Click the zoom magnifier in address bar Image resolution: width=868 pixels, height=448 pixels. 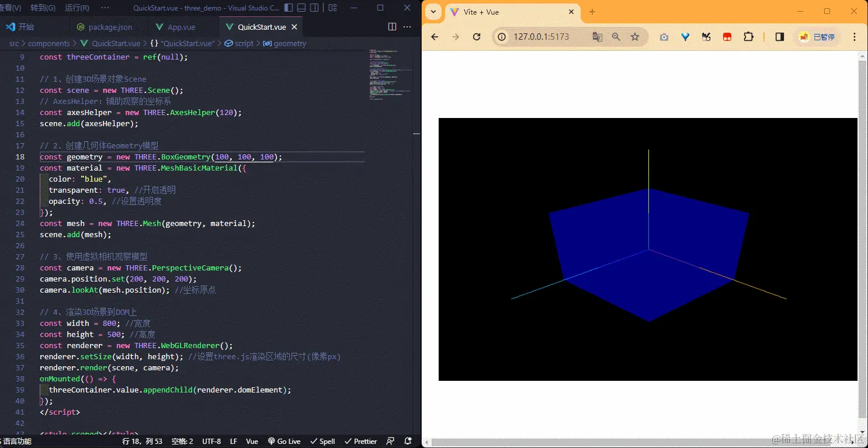pos(616,37)
